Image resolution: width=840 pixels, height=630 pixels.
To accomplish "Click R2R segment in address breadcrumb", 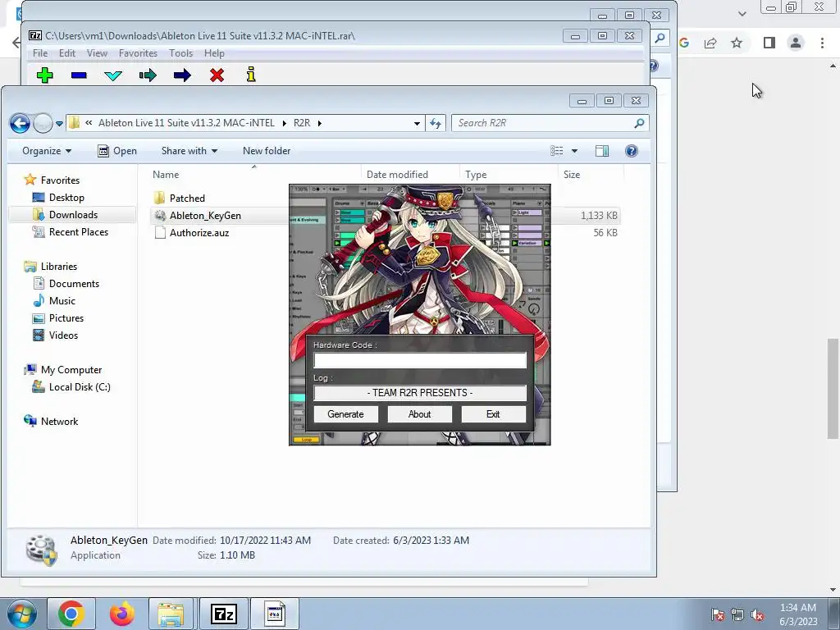I will pos(302,123).
